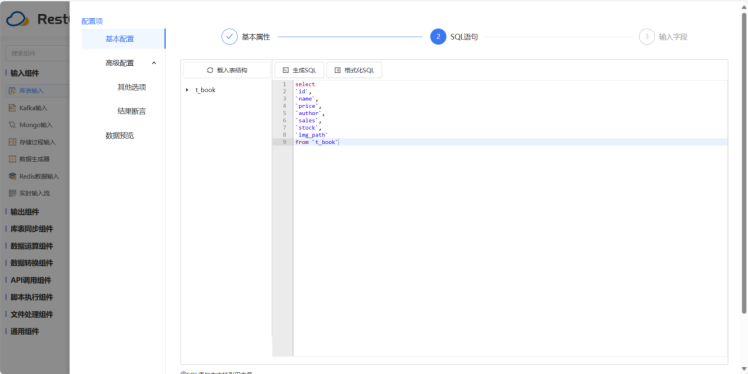
Task: Click the Kafka输入 component icon in sidebar
Action: tap(13, 108)
